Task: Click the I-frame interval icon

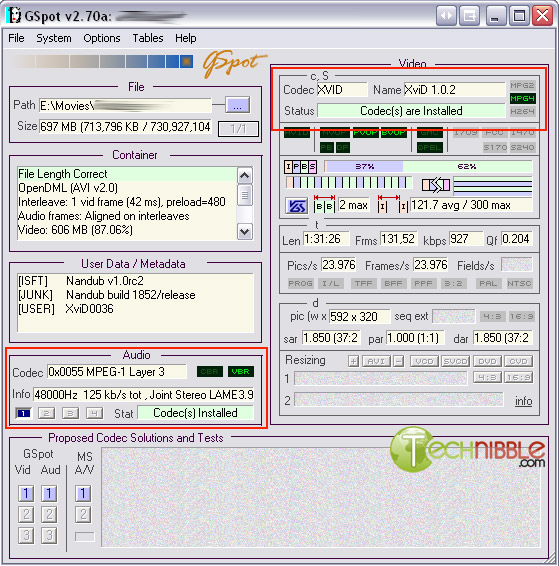Action: pos(393,204)
